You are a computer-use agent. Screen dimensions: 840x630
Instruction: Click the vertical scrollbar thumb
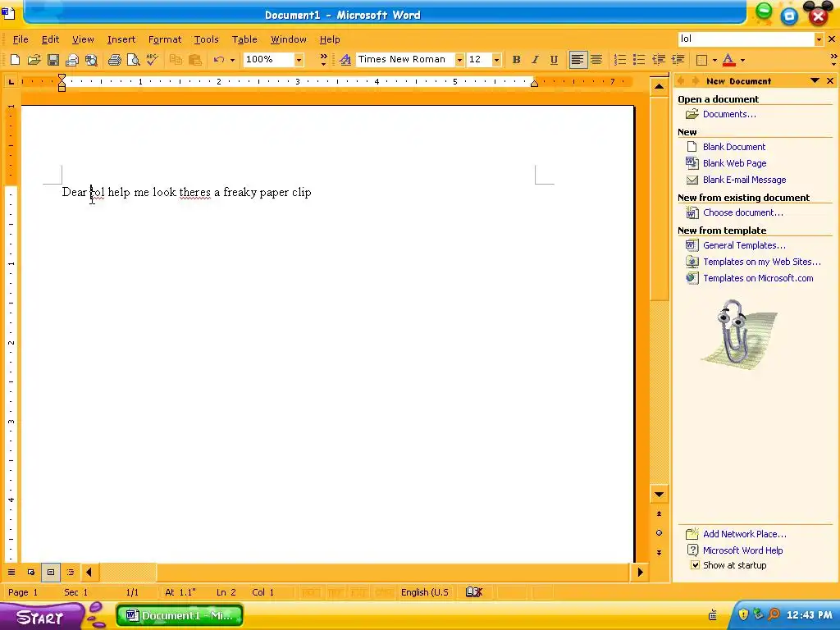(659, 198)
